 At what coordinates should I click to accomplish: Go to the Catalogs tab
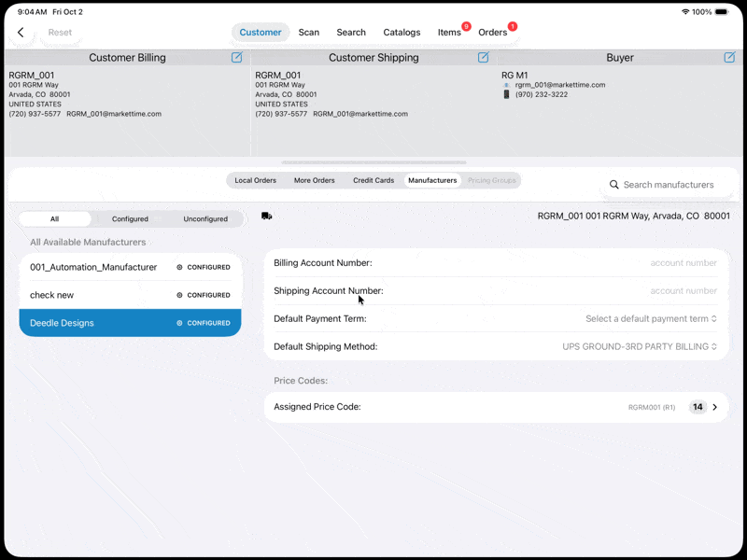[402, 33]
